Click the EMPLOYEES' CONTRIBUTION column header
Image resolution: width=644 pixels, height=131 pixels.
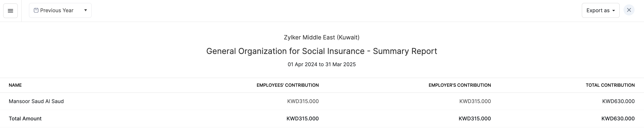point(287,85)
